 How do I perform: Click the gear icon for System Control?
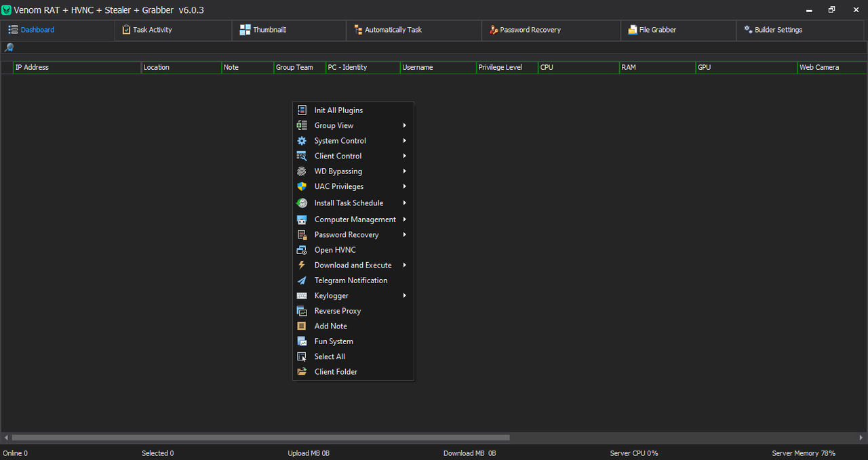point(302,141)
